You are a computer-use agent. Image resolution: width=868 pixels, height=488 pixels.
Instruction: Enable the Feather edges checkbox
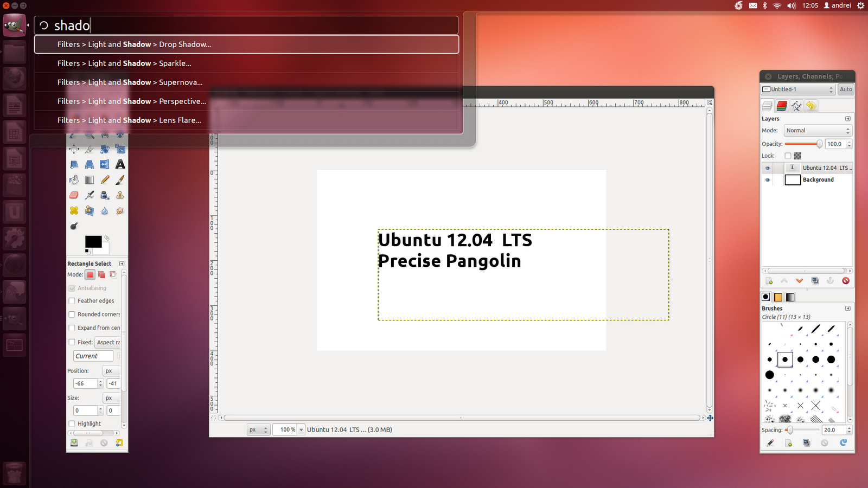tap(73, 300)
